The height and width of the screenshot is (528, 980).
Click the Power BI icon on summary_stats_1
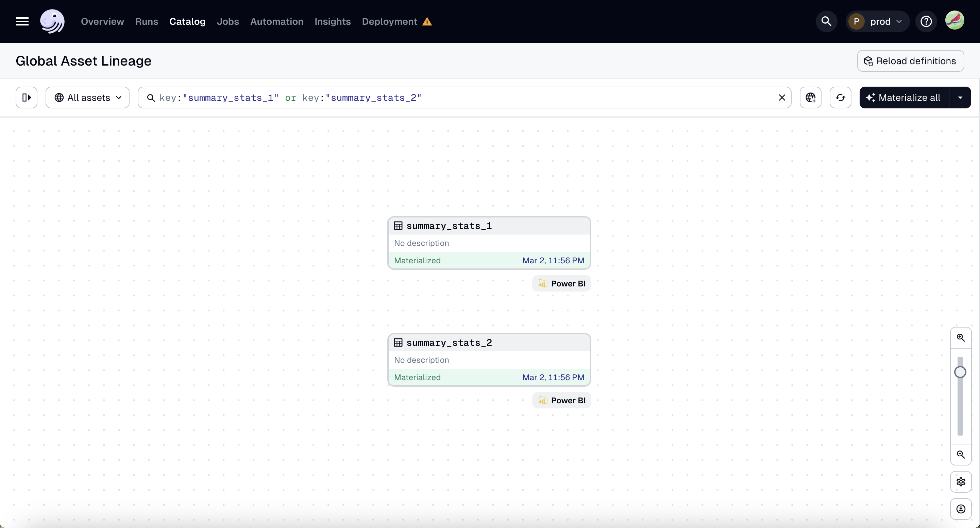coord(542,283)
